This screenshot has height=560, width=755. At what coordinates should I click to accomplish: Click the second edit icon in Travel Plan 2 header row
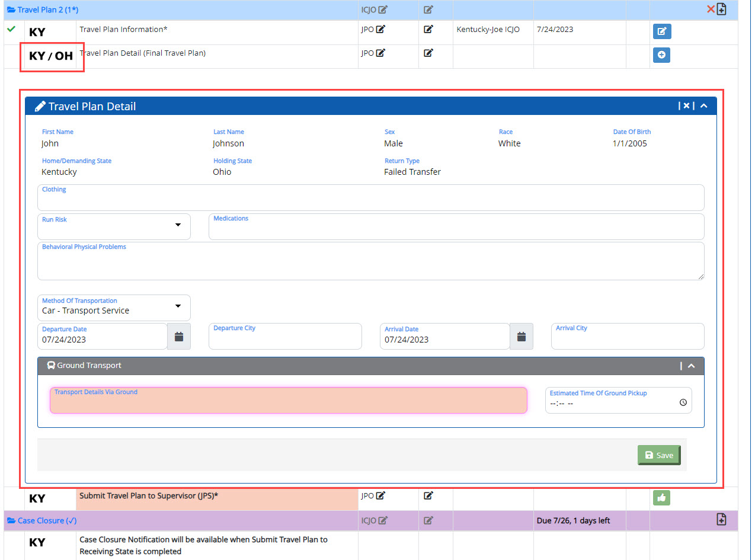point(428,9)
